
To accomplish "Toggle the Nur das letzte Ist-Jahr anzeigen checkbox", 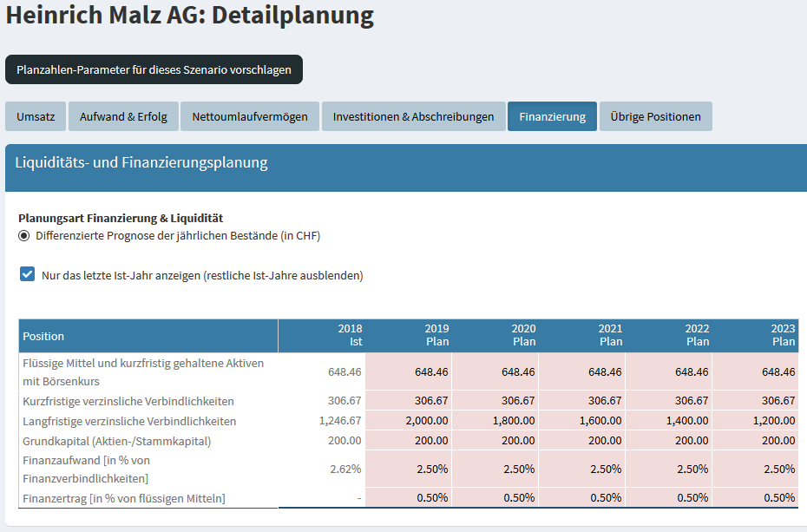I will [x=27, y=274].
